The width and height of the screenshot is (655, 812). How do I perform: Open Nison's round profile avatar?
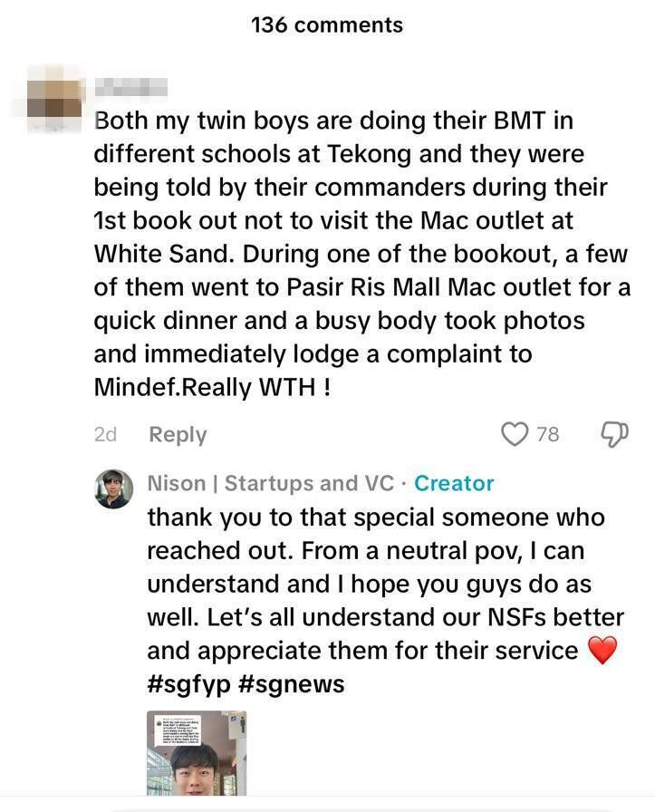[114, 488]
